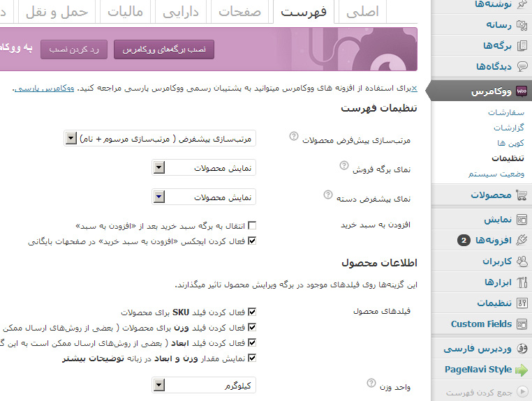This screenshot has width=532, height=401.
Task: Switch to the مالیات (Tax) tab
Action: tap(125, 12)
